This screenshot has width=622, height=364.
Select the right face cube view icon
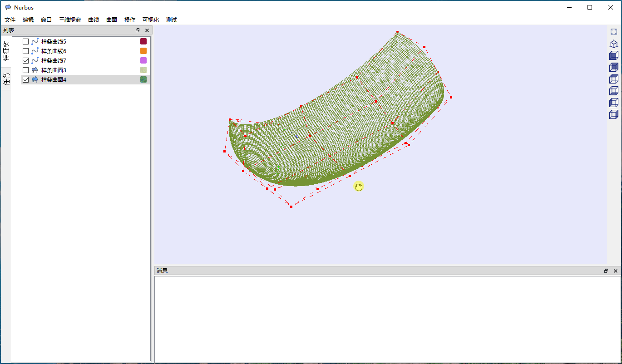614,114
